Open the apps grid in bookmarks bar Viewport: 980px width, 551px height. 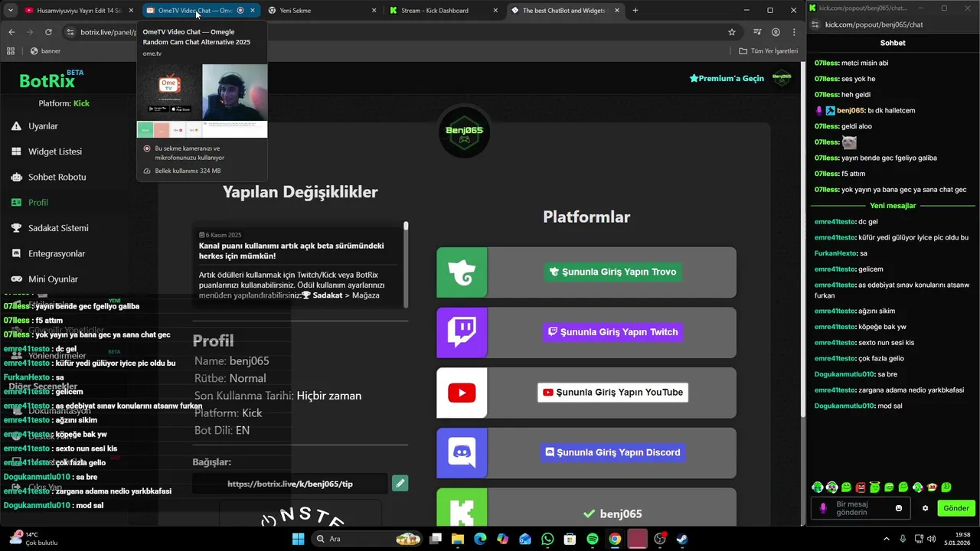point(11,51)
